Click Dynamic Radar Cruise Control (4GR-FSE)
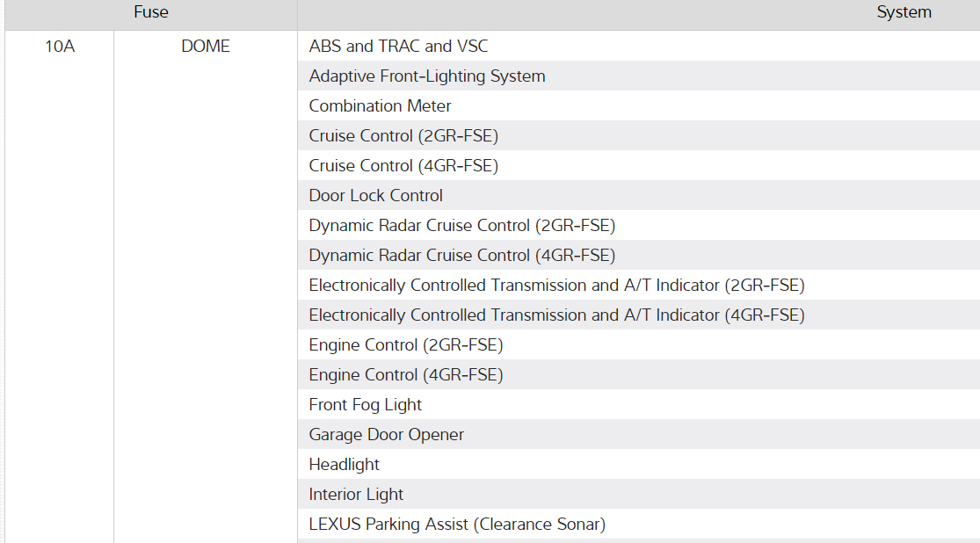980x543 pixels. (461, 256)
